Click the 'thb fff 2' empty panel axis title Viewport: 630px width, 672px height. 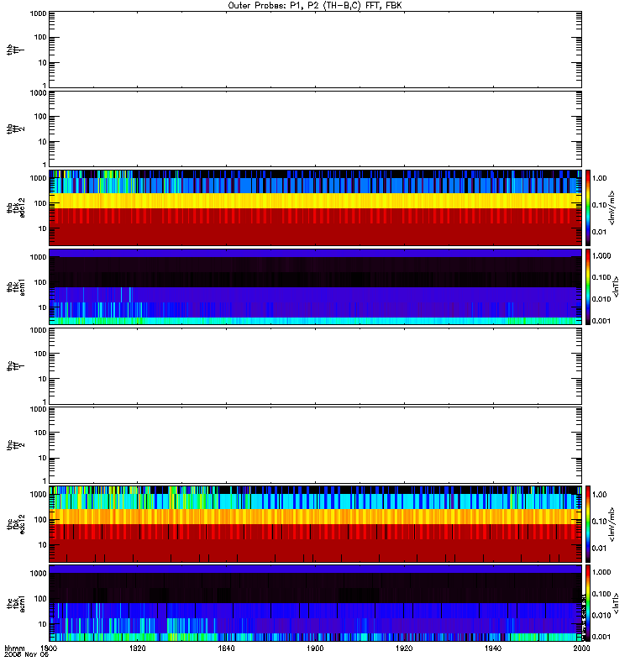(16, 129)
